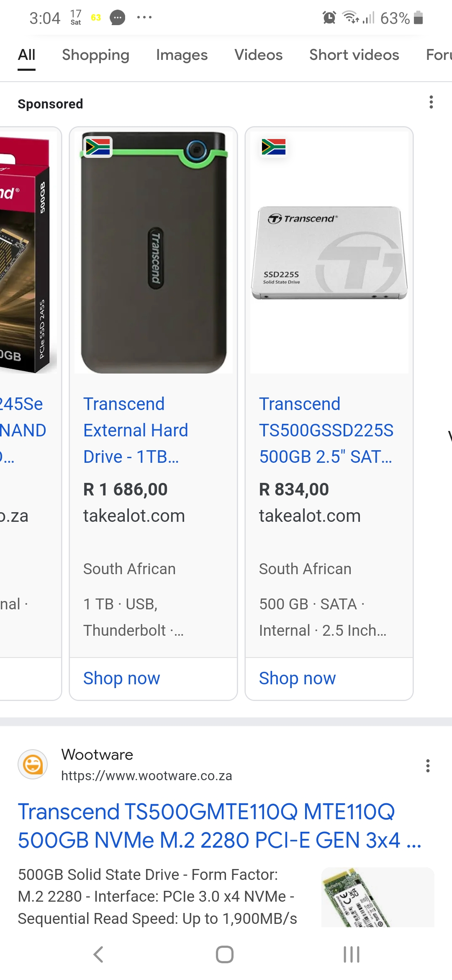
Task: Tap Shop now for the TS500GSSD225S SSD
Action: tap(297, 678)
